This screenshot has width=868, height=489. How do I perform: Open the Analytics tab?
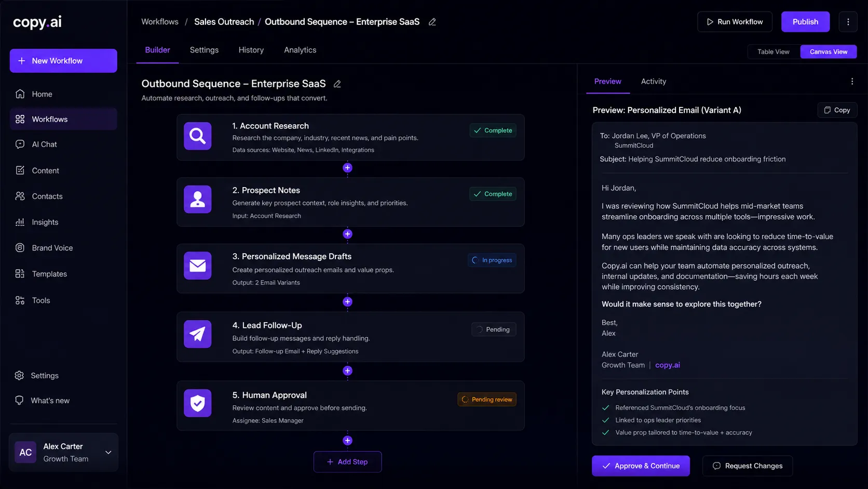(x=300, y=50)
